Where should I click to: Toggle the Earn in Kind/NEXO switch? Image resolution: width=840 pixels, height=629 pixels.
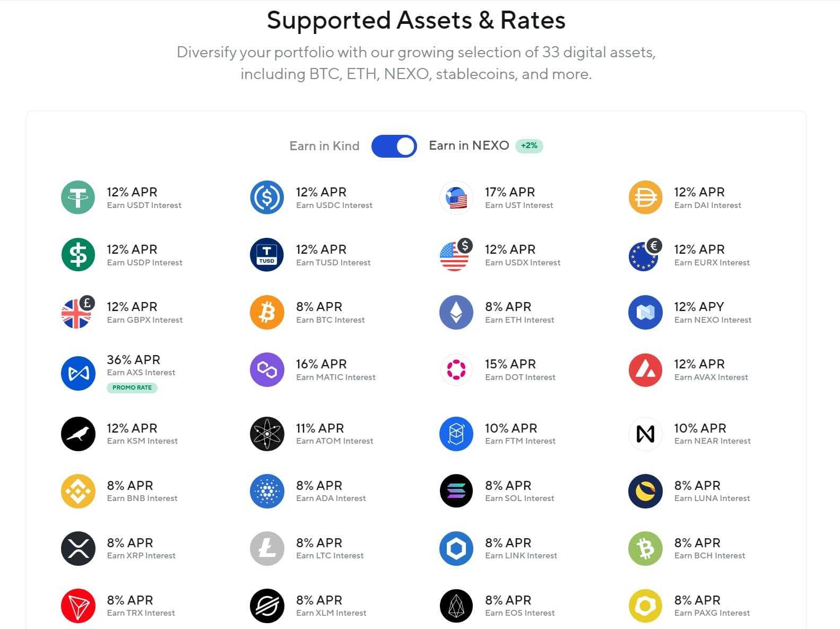pyautogui.click(x=394, y=146)
